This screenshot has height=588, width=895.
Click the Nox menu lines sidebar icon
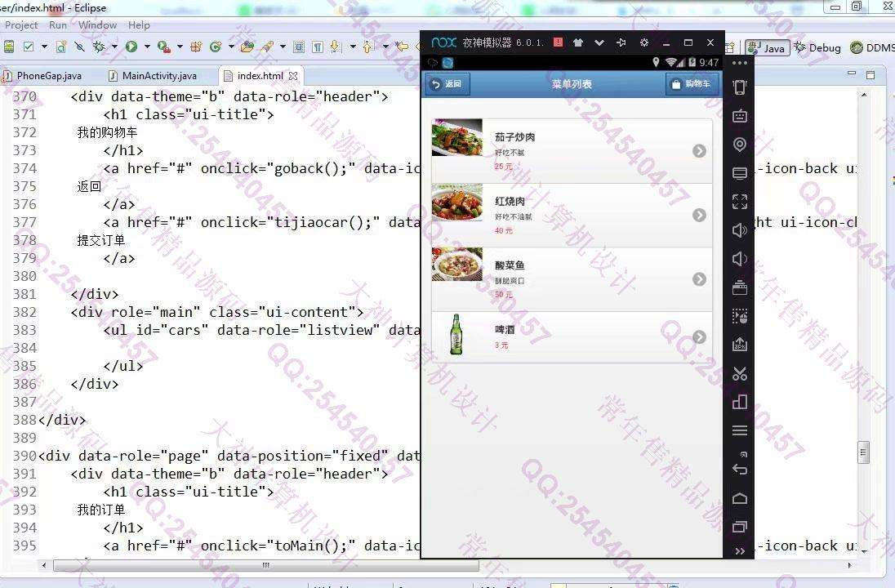pos(740,430)
